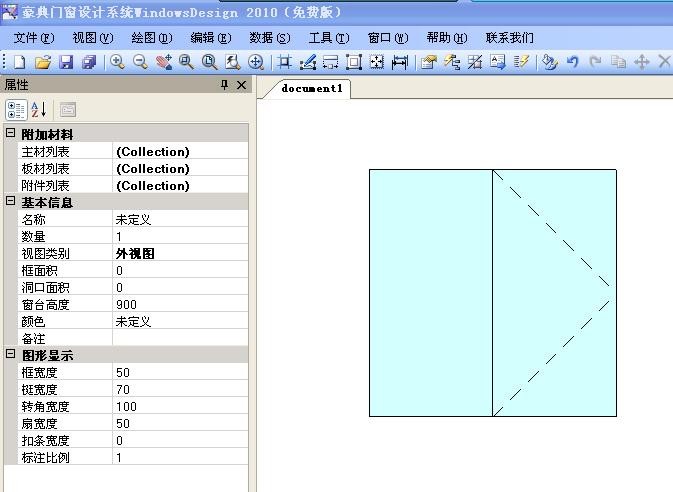Click the four-arrows fit icon
The height and width of the screenshot is (492, 673).
(377, 62)
